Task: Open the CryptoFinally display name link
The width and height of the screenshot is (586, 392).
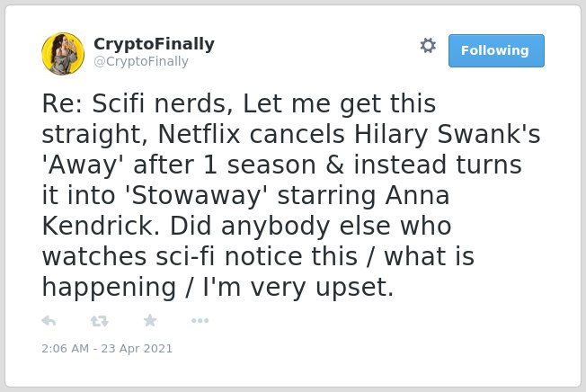Action: pyautogui.click(x=154, y=44)
